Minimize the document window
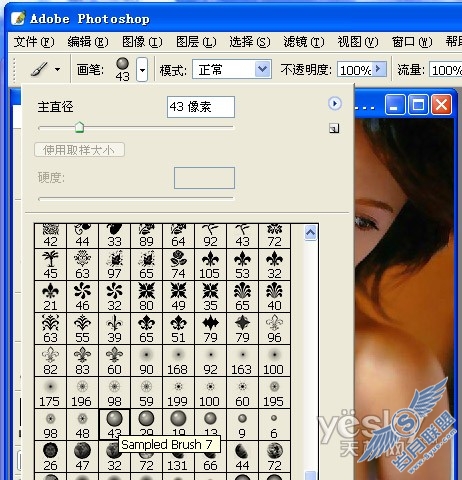The image size is (462, 480). coord(395,105)
